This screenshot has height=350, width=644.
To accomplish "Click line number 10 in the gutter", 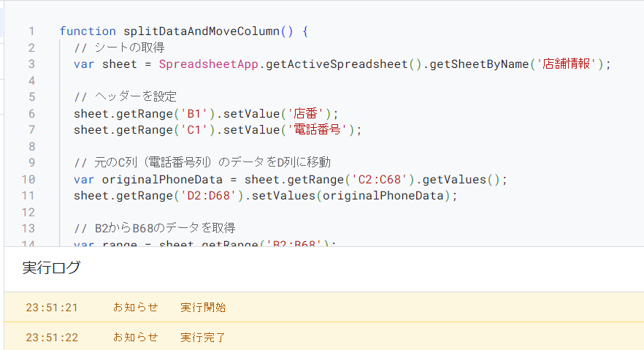I will point(28,180).
